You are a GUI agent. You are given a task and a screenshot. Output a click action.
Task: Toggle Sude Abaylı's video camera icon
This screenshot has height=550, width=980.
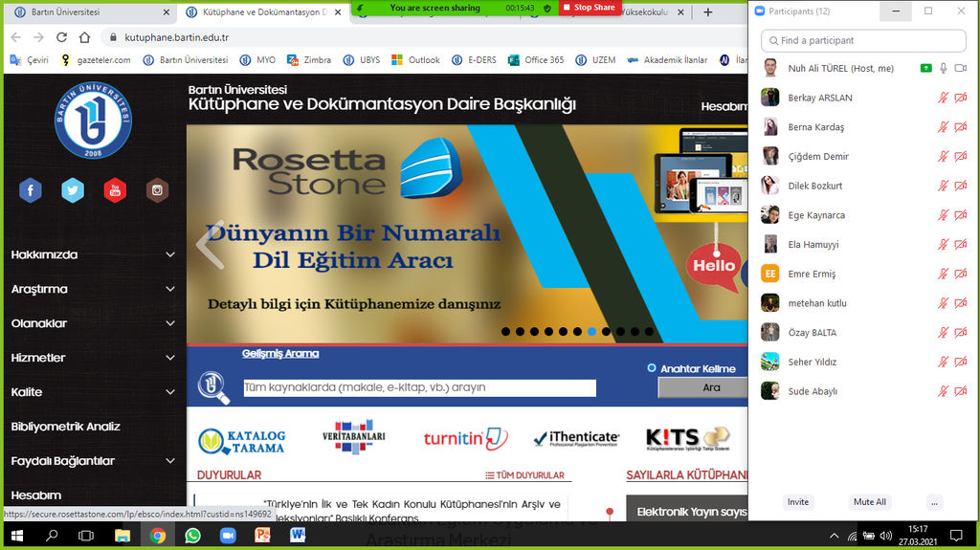pyautogui.click(x=960, y=391)
